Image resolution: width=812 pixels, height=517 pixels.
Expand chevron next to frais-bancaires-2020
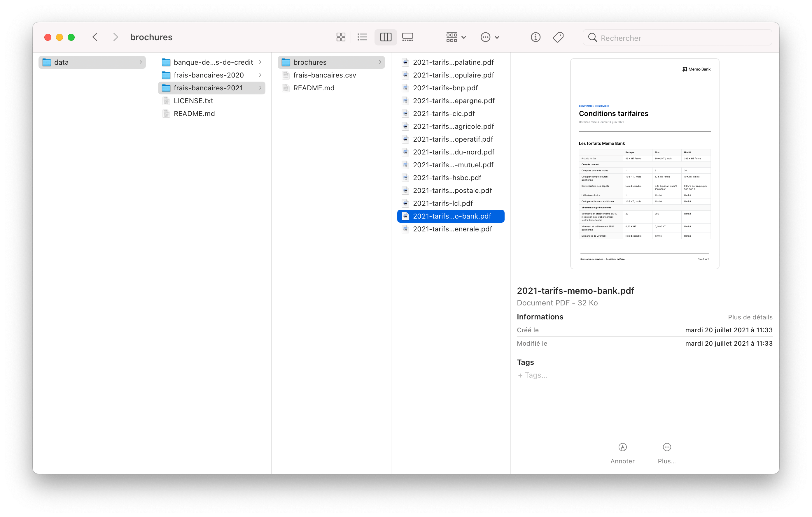click(260, 75)
